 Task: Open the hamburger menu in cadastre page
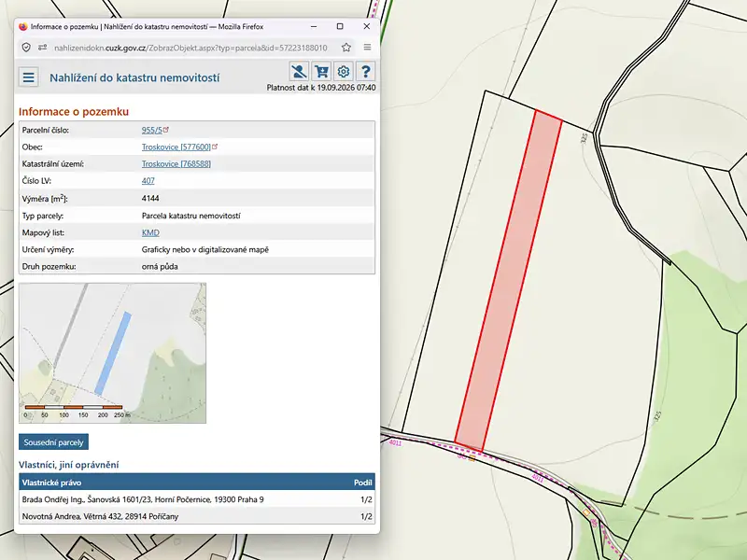pyautogui.click(x=29, y=77)
